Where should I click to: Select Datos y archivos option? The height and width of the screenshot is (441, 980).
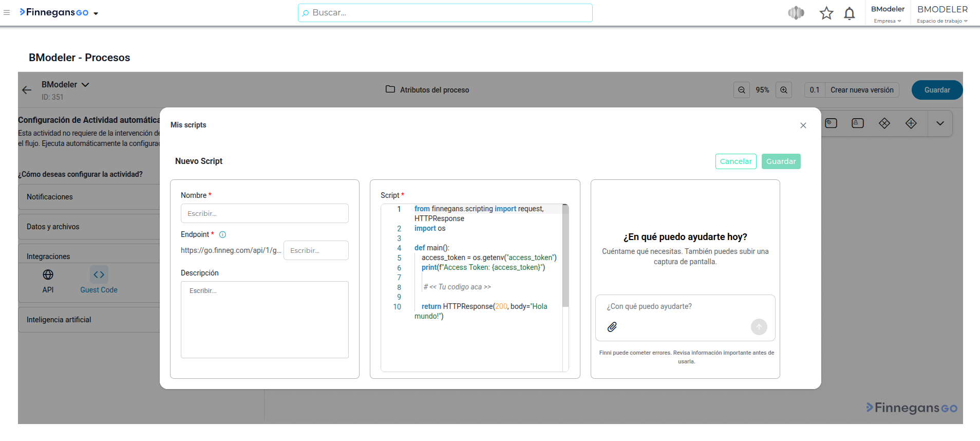pos(89,227)
